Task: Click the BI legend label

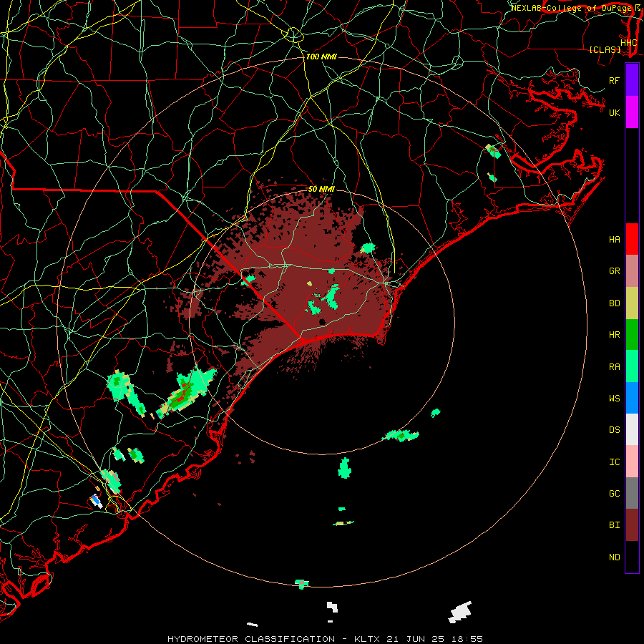Action: [614, 525]
